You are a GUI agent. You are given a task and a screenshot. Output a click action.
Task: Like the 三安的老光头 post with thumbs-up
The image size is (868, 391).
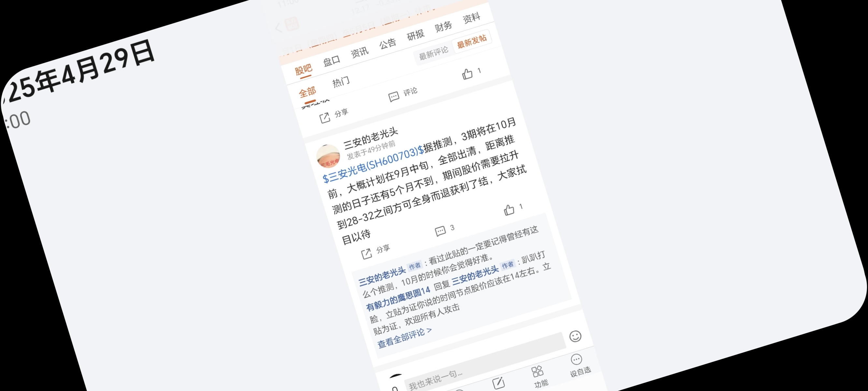(509, 210)
